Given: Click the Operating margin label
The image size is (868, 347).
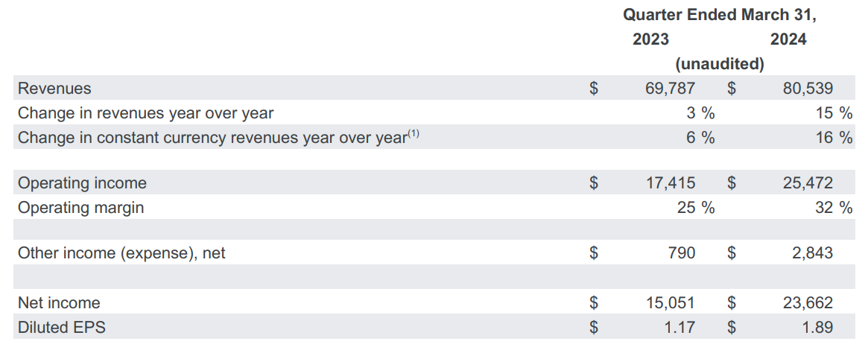Looking at the screenshot, I should (x=80, y=208).
